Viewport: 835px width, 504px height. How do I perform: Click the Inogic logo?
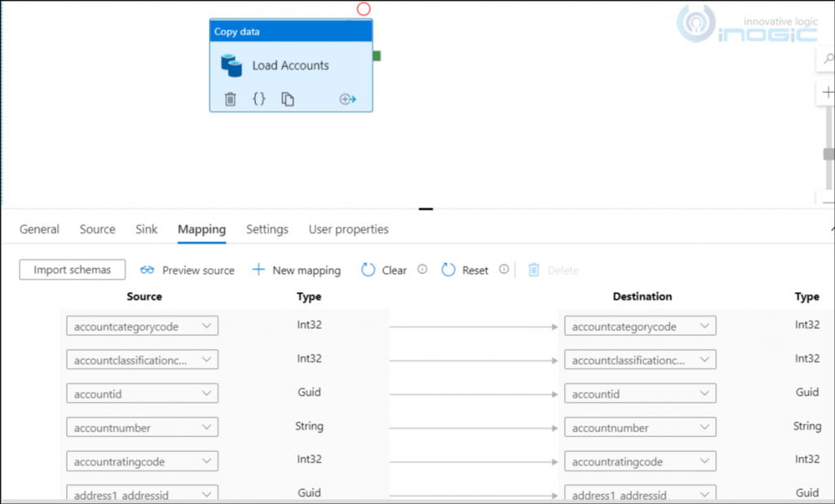click(745, 24)
